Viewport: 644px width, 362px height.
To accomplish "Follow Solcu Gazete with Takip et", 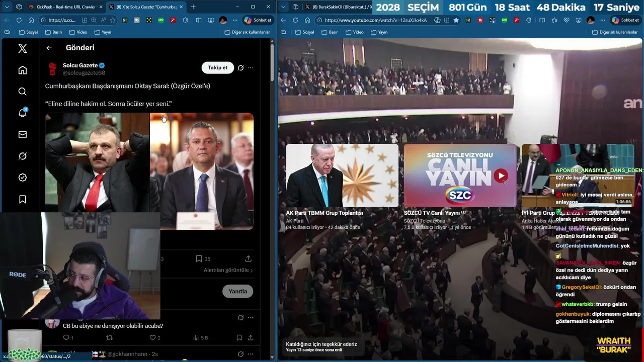I will (x=218, y=68).
